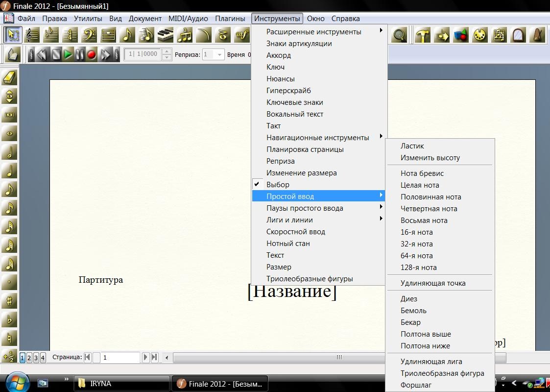Click the metronome icon on the right toolbar
This screenshot has height=392, width=550.
(x=537, y=35)
